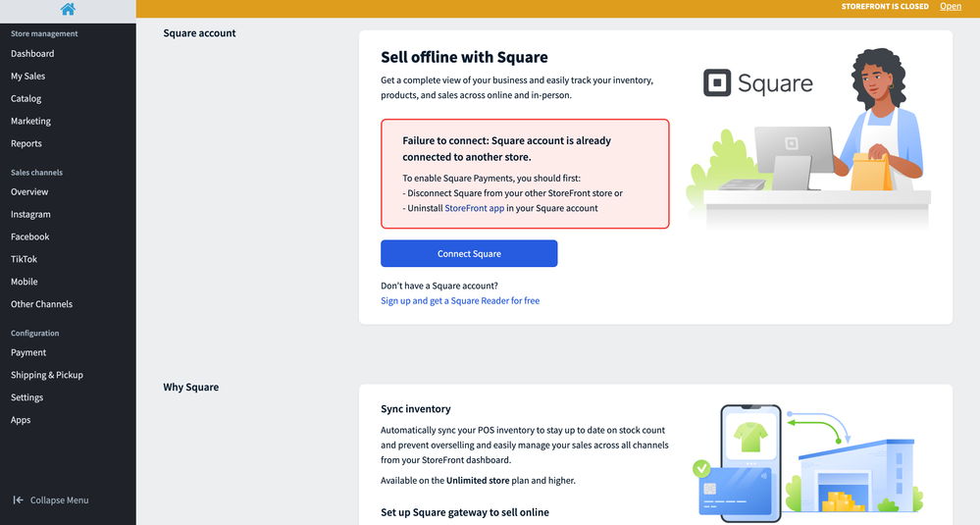Open the Facebook sales channel
Viewport: 980px width, 525px height.
point(29,237)
